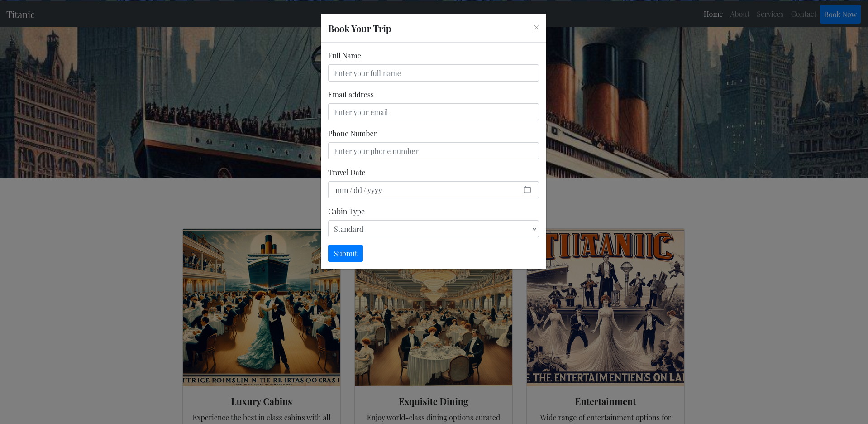Viewport: 868px width, 424px height.
Task: Focus the Email address field
Action: coord(434,112)
